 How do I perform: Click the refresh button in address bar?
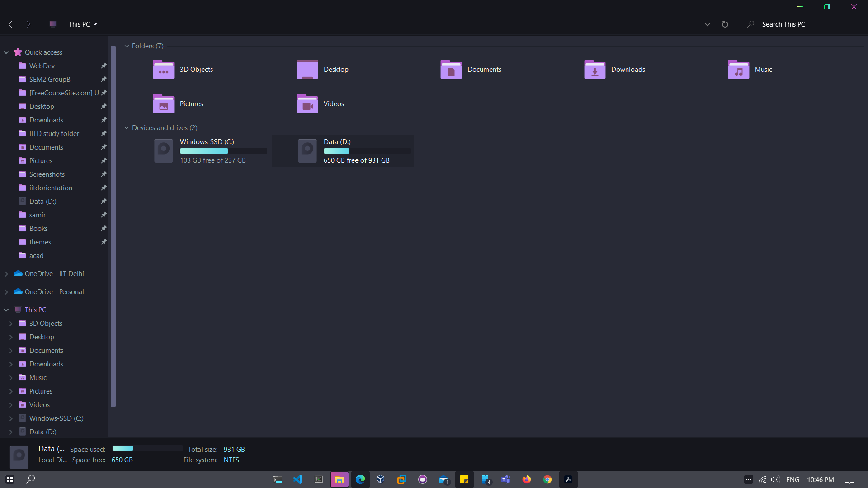point(725,24)
